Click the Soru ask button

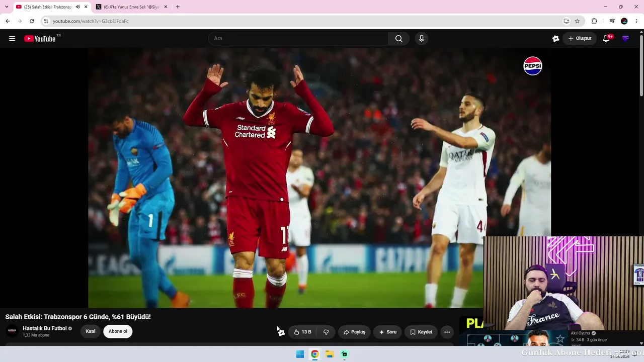(x=387, y=332)
